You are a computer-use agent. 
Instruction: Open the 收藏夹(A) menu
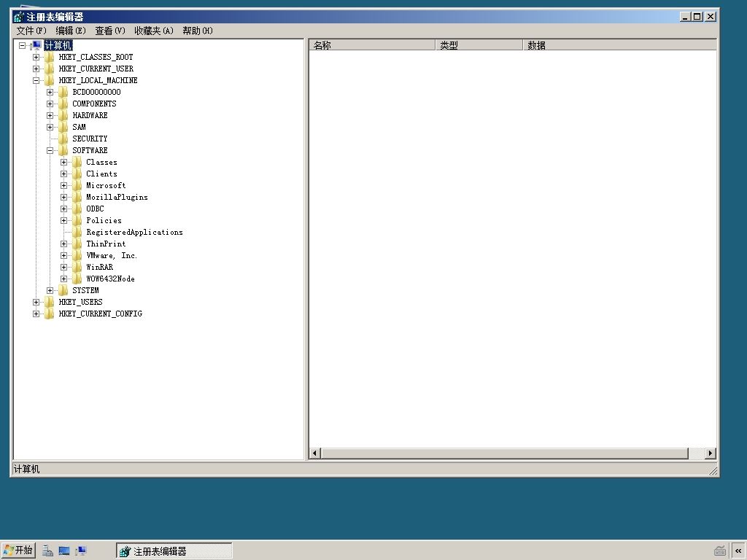[x=153, y=31]
